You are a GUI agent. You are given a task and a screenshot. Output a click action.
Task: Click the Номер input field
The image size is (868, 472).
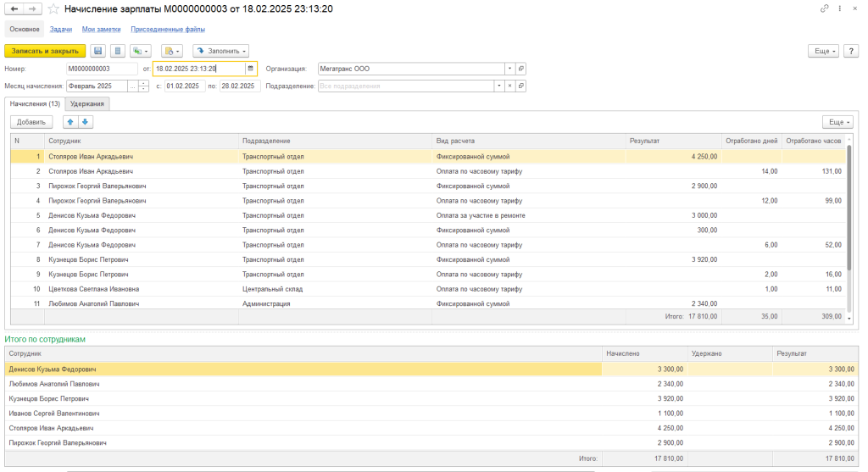[101, 69]
